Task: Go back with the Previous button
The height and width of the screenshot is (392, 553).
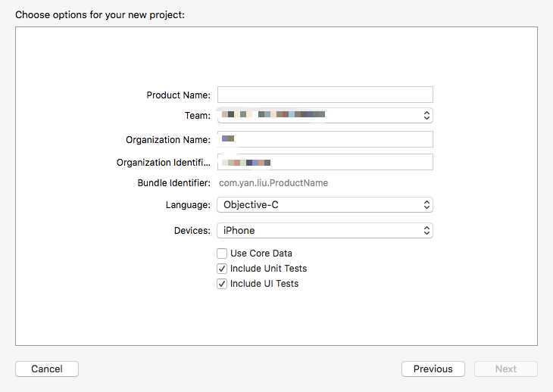Action: tap(433, 369)
